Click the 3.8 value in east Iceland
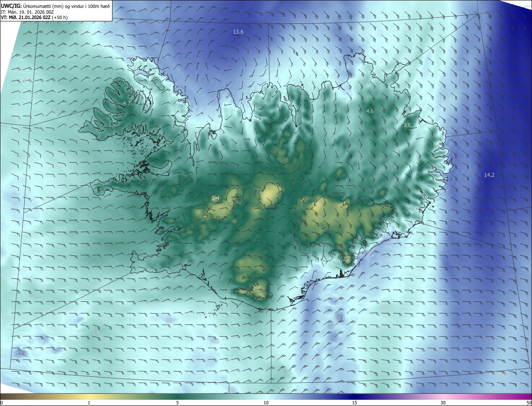 point(407,125)
